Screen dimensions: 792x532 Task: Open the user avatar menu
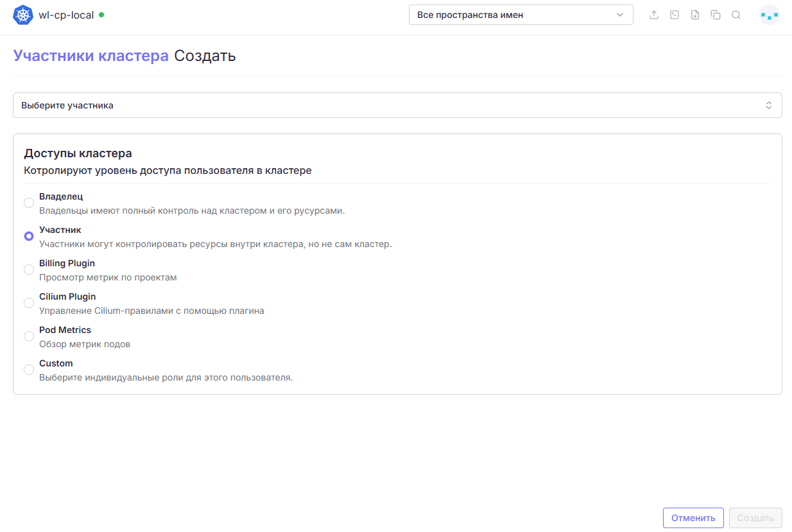769,15
